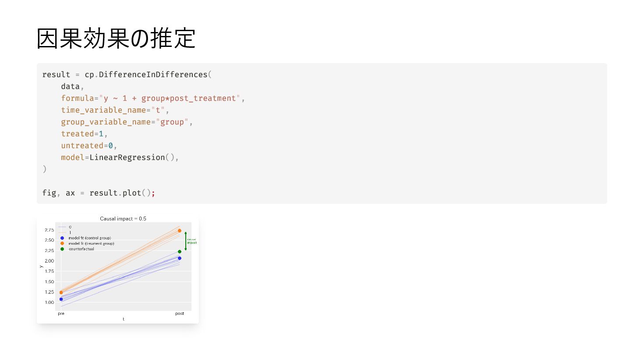Click the green causal impact arrow
644x363 pixels.
[x=186, y=241]
